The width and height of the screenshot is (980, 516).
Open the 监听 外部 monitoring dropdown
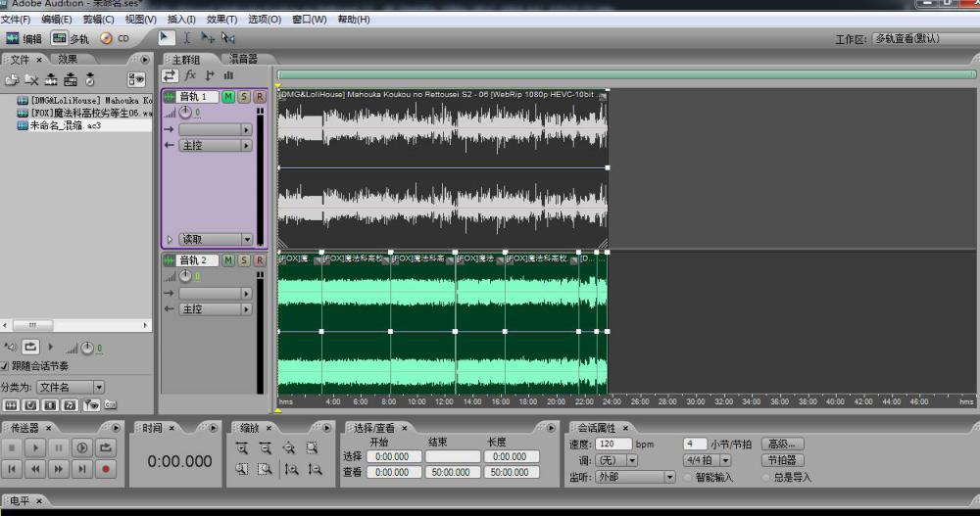point(635,477)
